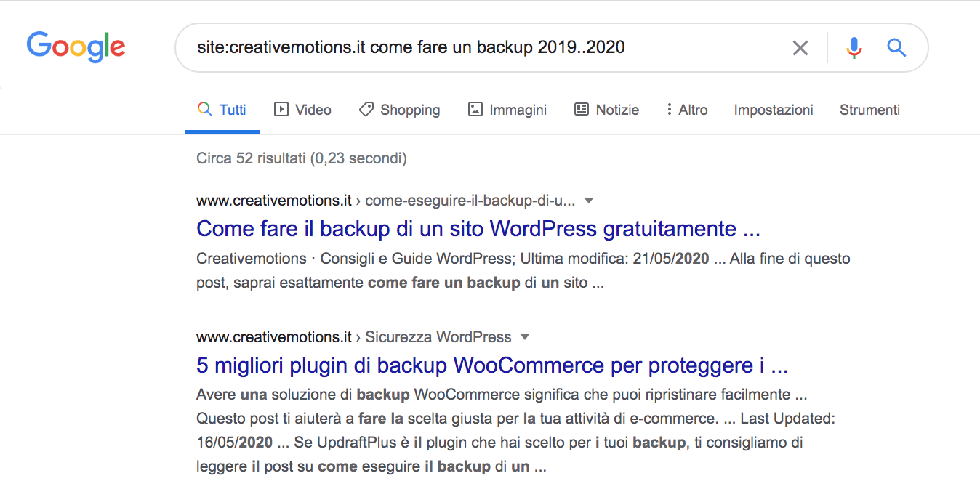The width and height of the screenshot is (980, 497).
Task: Expand the Altro menu
Action: [686, 110]
